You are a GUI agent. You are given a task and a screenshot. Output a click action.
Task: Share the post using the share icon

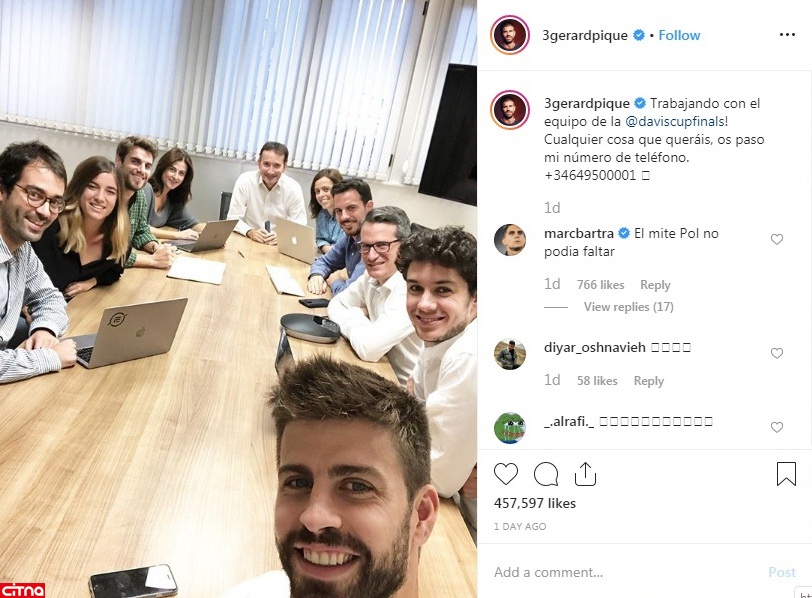585,474
